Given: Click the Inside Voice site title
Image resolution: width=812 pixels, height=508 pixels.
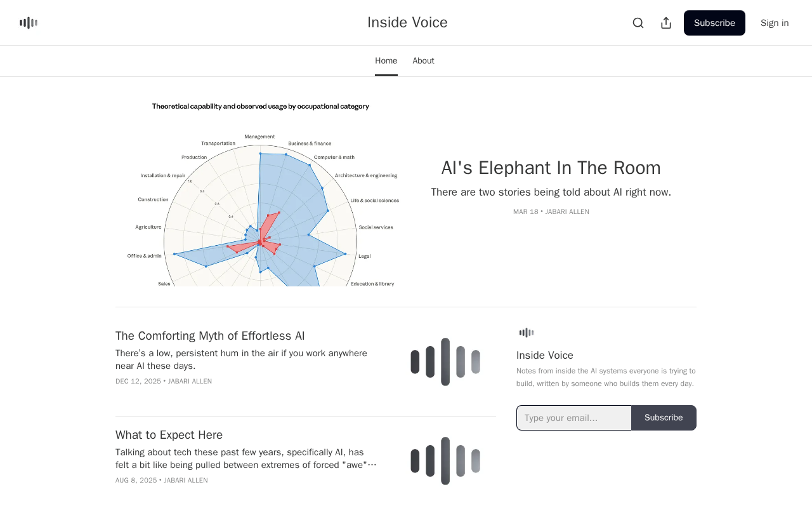Looking at the screenshot, I should pos(407,23).
